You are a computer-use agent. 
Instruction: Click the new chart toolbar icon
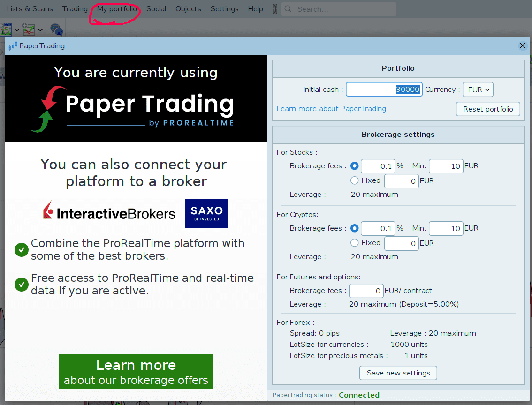point(29,30)
